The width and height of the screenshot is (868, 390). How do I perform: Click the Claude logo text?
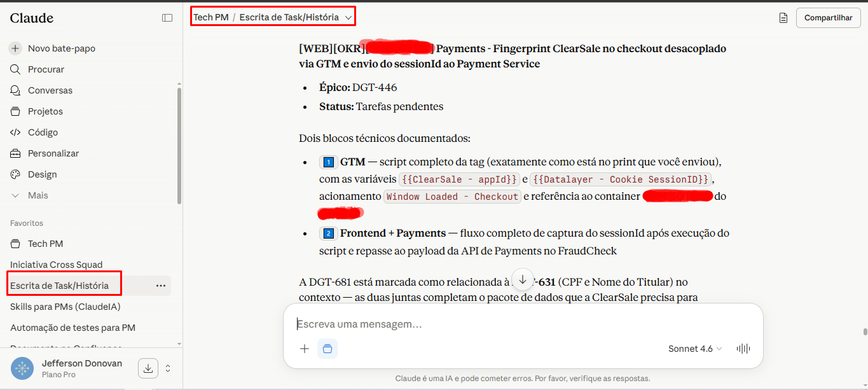pos(32,18)
